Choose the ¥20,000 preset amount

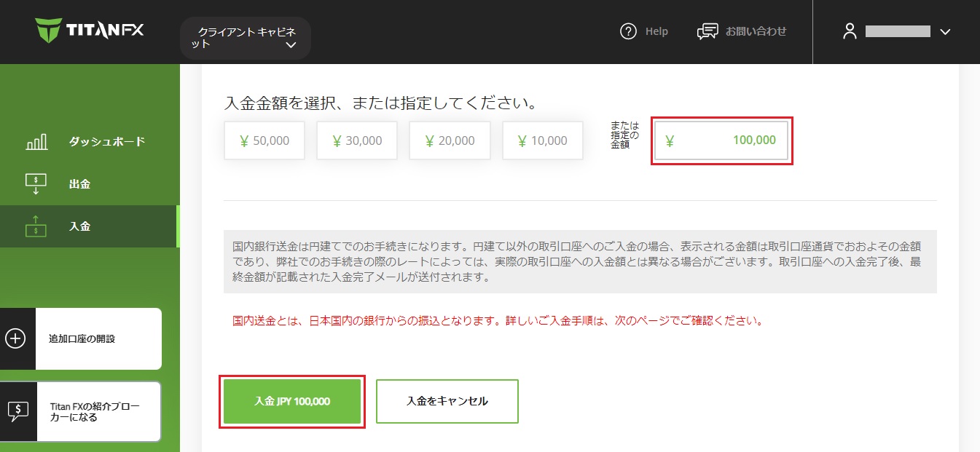click(450, 140)
